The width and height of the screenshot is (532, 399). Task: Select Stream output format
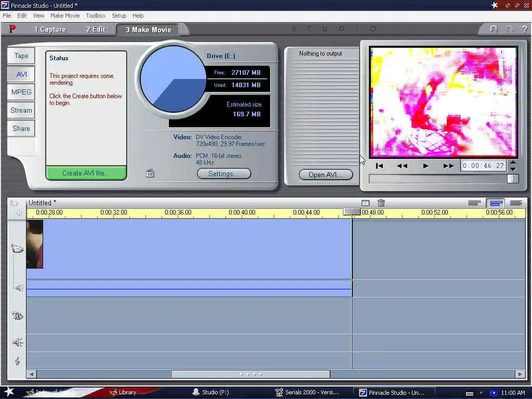click(21, 110)
